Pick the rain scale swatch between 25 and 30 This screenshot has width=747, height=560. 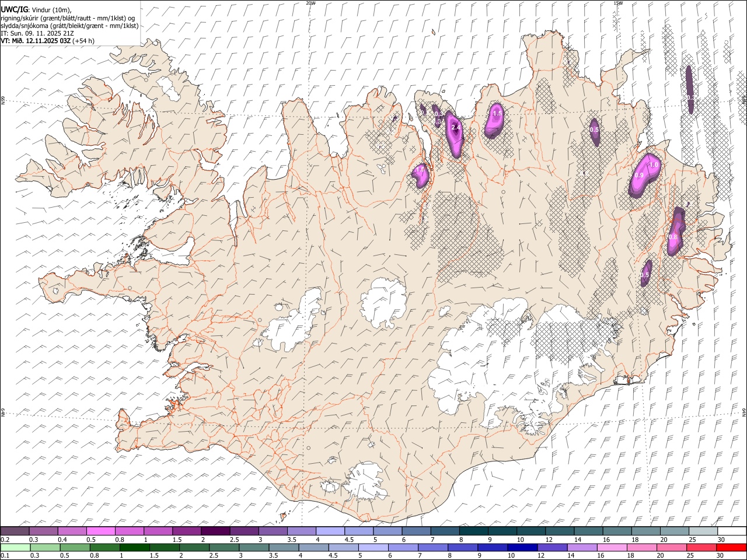click(701, 547)
